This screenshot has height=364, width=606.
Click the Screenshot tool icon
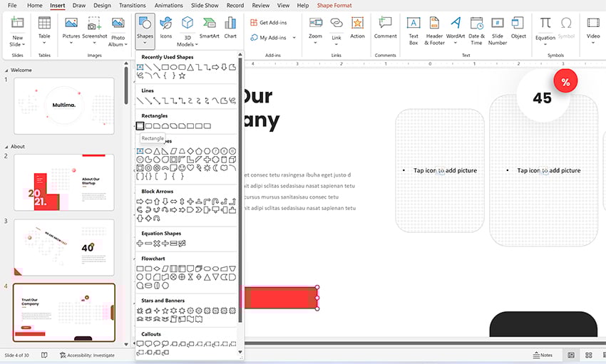(x=94, y=27)
